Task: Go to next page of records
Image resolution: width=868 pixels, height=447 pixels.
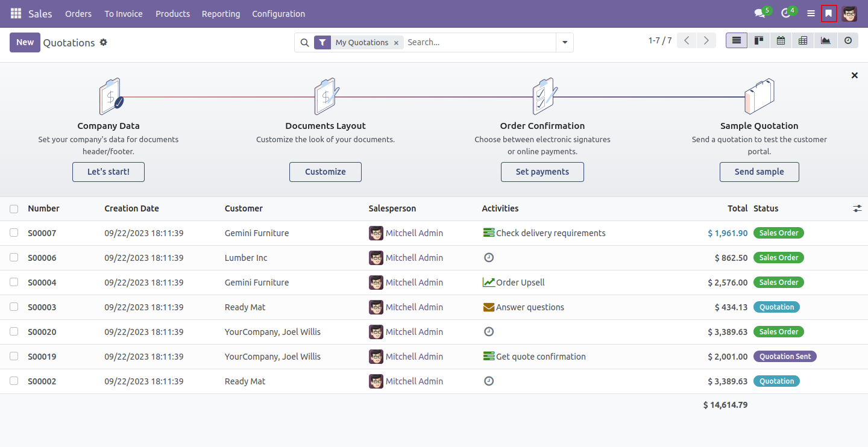Action: coord(706,40)
